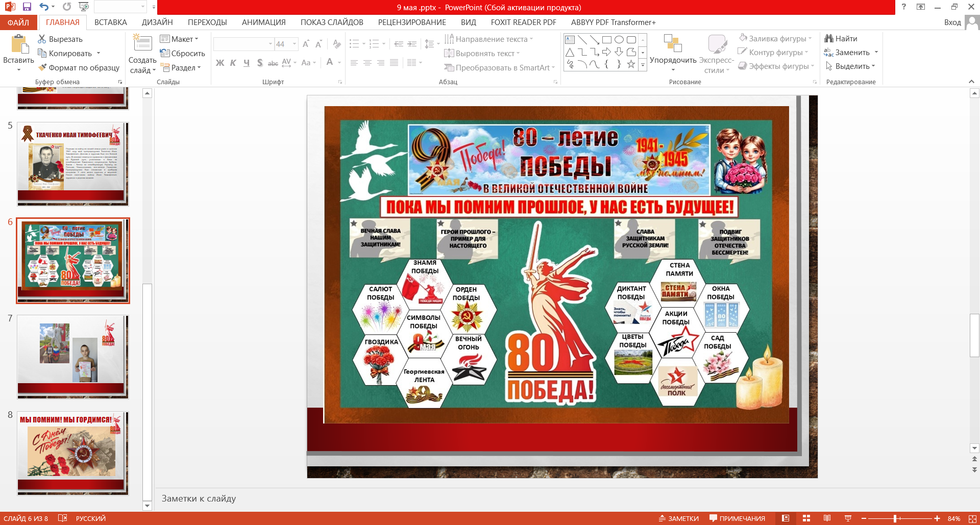
Task: Click Выделить select button
Action: [x=850, y=66]
